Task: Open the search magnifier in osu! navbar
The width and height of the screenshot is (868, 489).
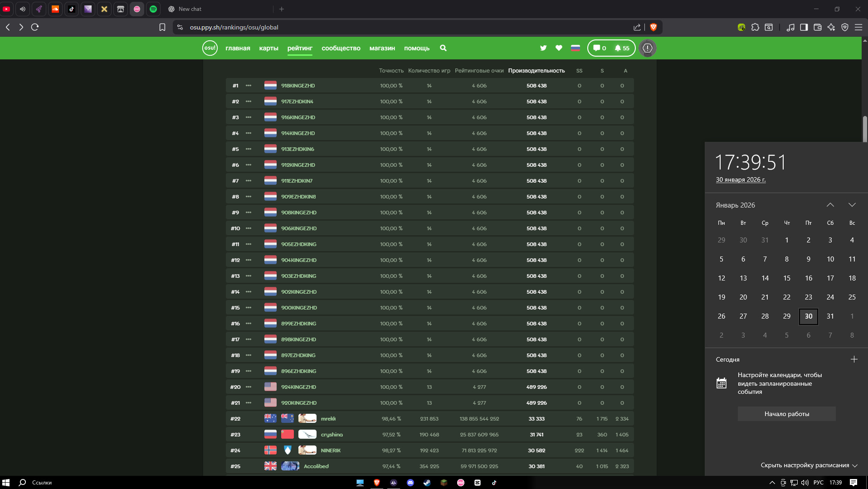Action: (443, 48)
